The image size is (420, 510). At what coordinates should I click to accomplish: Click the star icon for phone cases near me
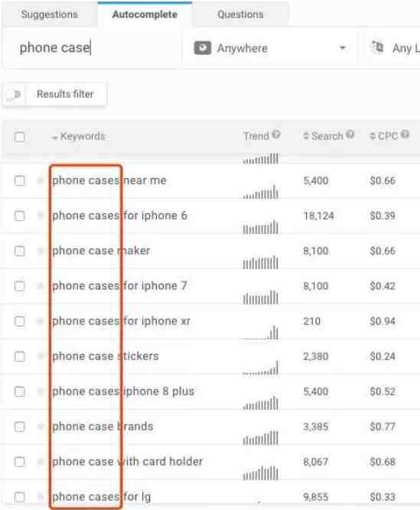point(41,180)
